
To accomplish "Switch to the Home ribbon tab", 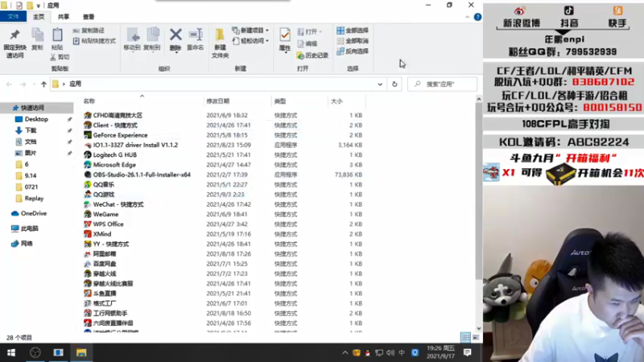I will click(39, 16).
